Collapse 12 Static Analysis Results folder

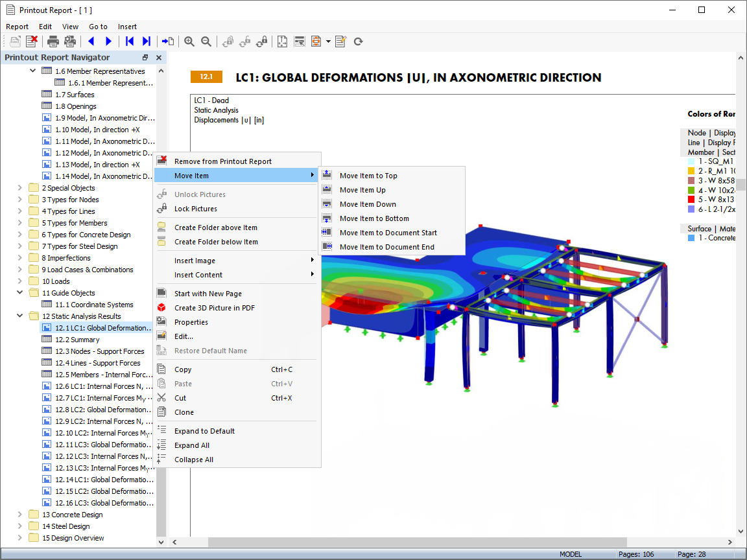coord(20,316)
